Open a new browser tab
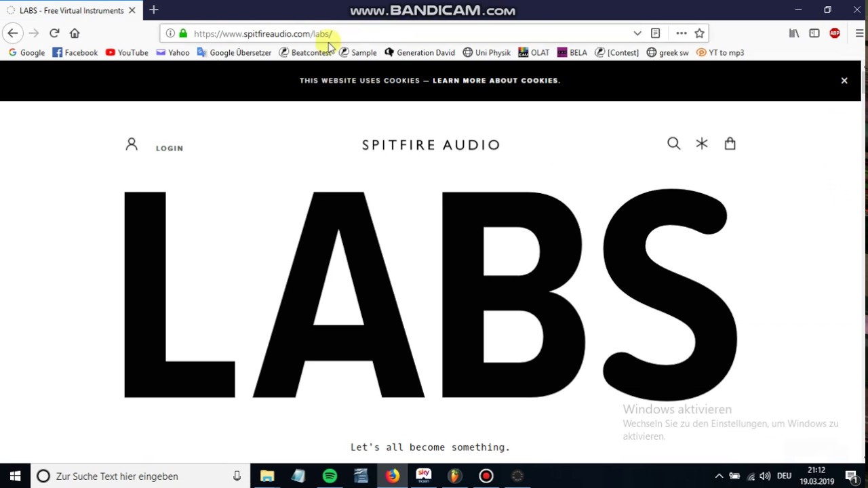 coord(154,10)
